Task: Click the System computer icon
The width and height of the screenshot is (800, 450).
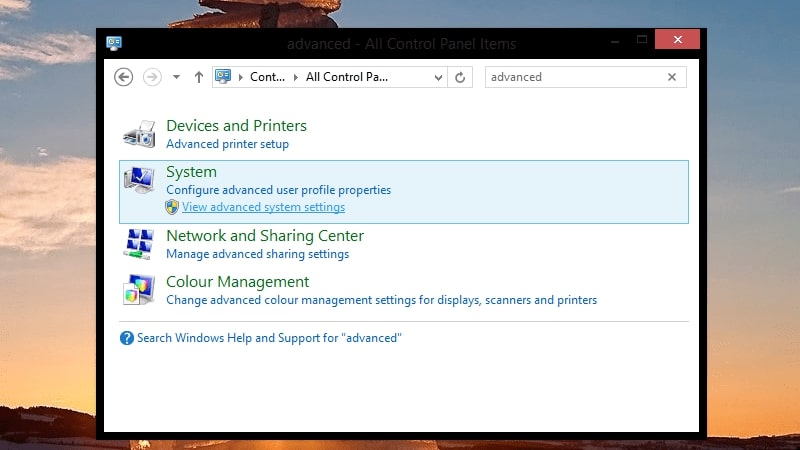Action: [139, 181]
